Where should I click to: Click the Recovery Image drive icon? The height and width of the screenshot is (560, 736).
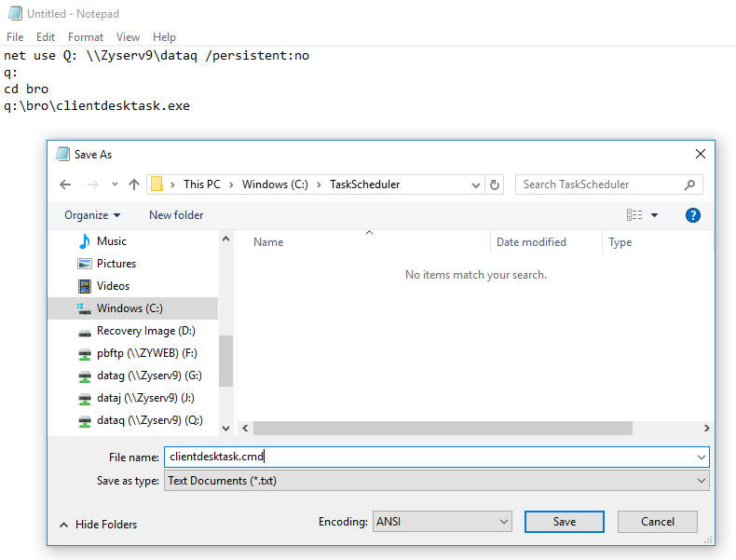85,333
